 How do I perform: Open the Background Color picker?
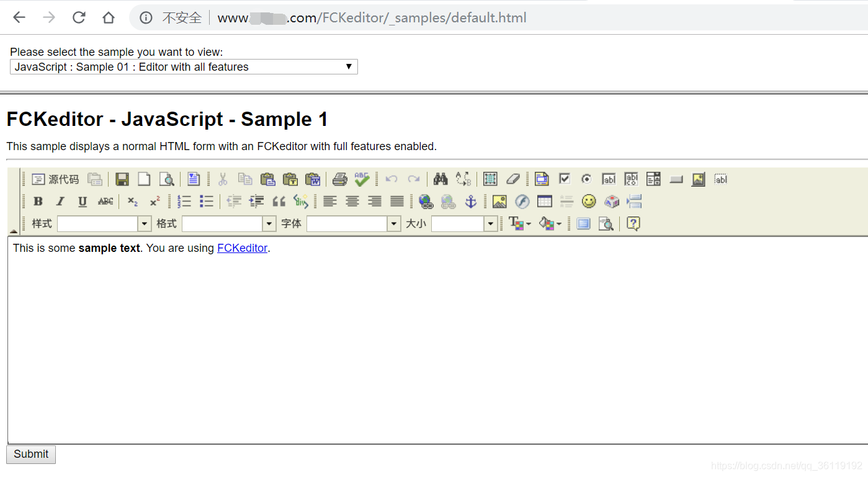coord(550,223)
